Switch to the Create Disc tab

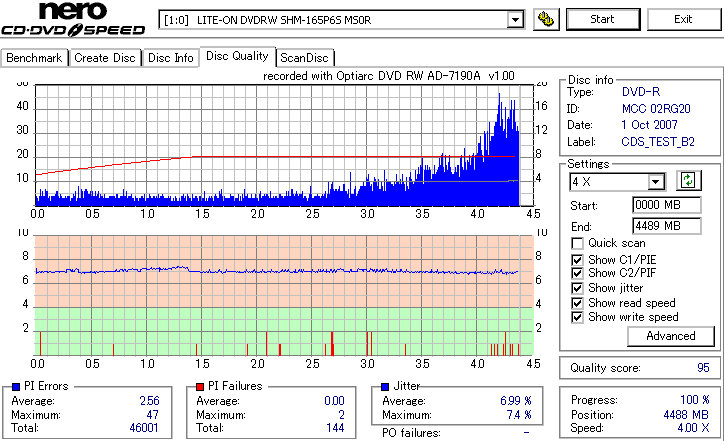tap(105, 58)
